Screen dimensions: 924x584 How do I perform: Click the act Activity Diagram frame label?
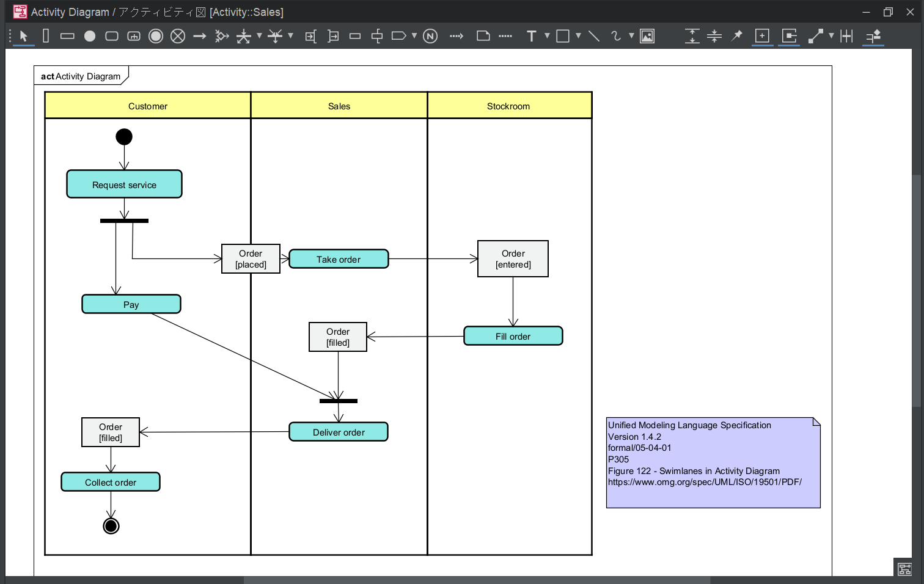[81, 76]
